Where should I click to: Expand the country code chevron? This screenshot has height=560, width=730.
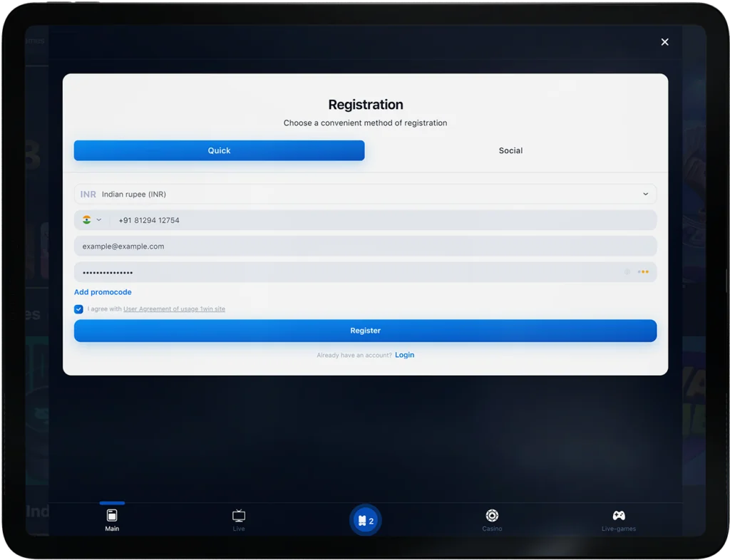click(98, 220)
